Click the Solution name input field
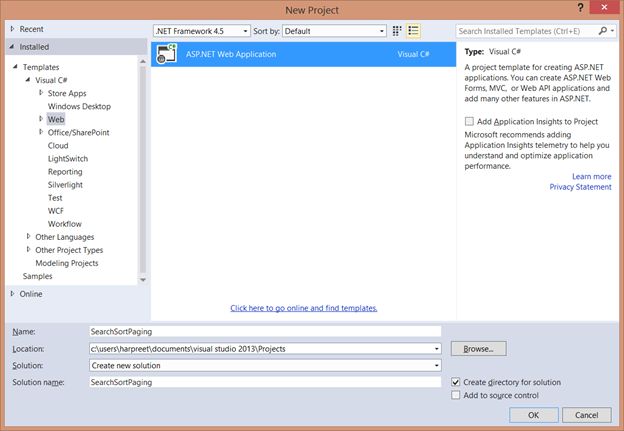The width and height of the screenshot is (624, 431). (x=265, y=382)
